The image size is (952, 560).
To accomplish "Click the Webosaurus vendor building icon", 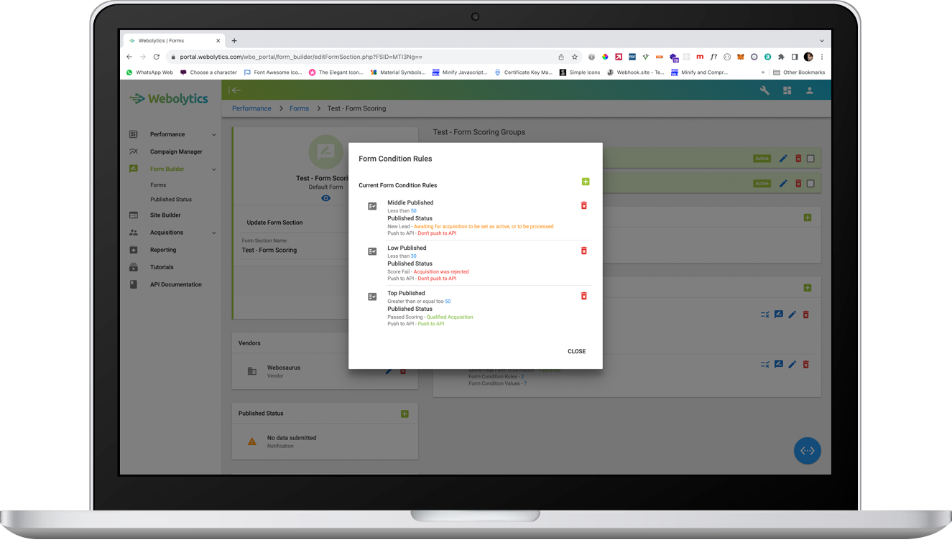I will pyautogui.click(x=252, y=371).
